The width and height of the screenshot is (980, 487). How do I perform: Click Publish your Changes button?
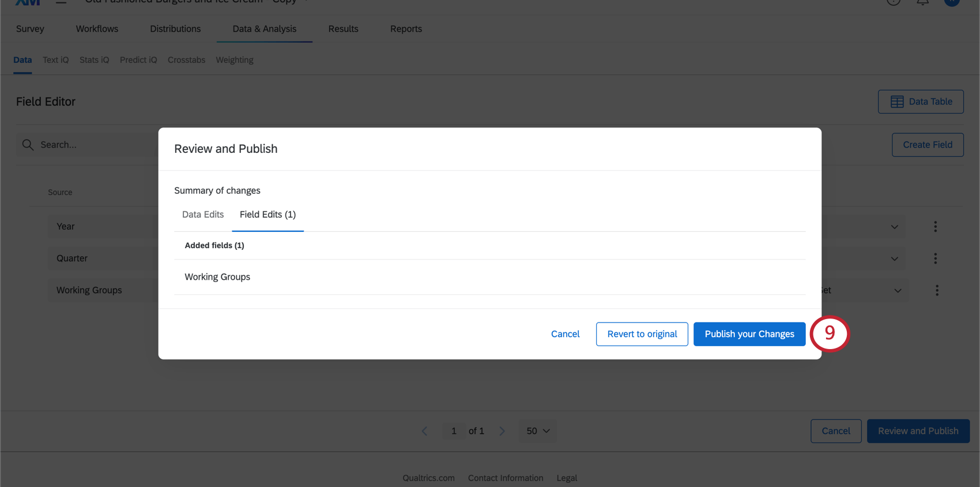click(749, 334)
